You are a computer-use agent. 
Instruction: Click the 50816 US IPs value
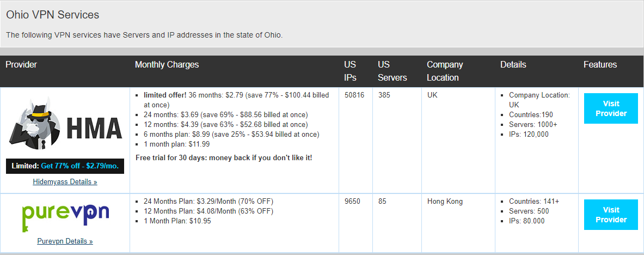tap(354, 95)
